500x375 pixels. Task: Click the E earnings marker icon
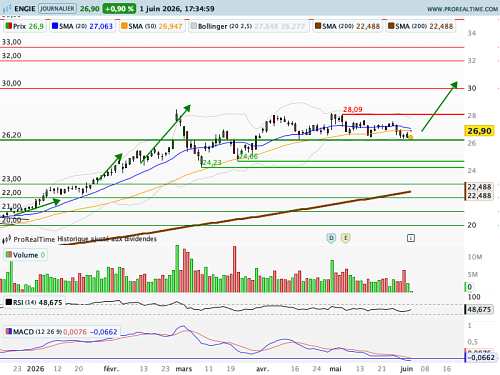(x=346, y=238)
